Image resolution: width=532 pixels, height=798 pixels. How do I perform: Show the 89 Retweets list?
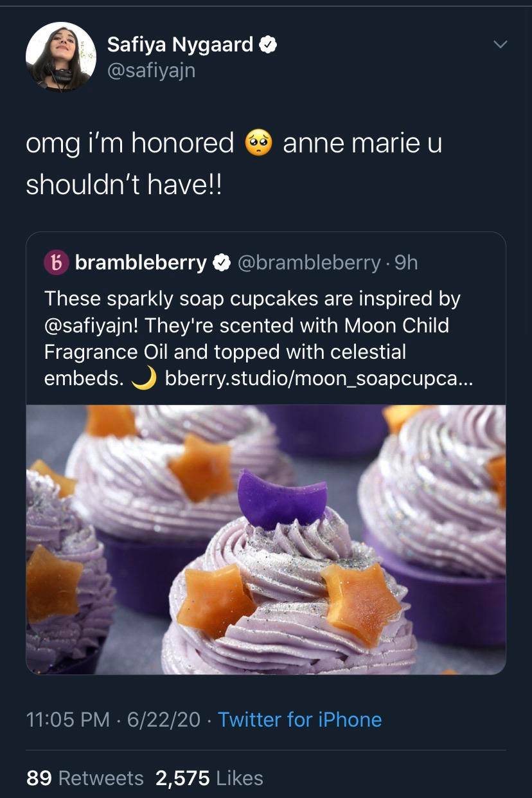coord(85,778)
